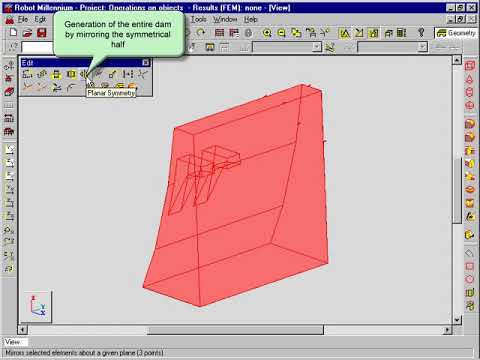Image resolution: width=480 pixels, height=360 pixels.
Task: Click the vertical scrollbar down arrow
Action: tap(457, 320)
